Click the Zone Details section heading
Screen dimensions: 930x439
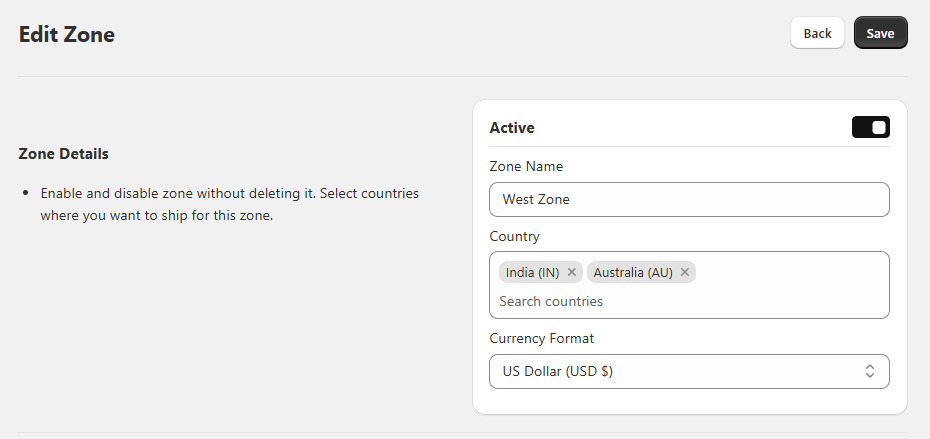point(63,154)
